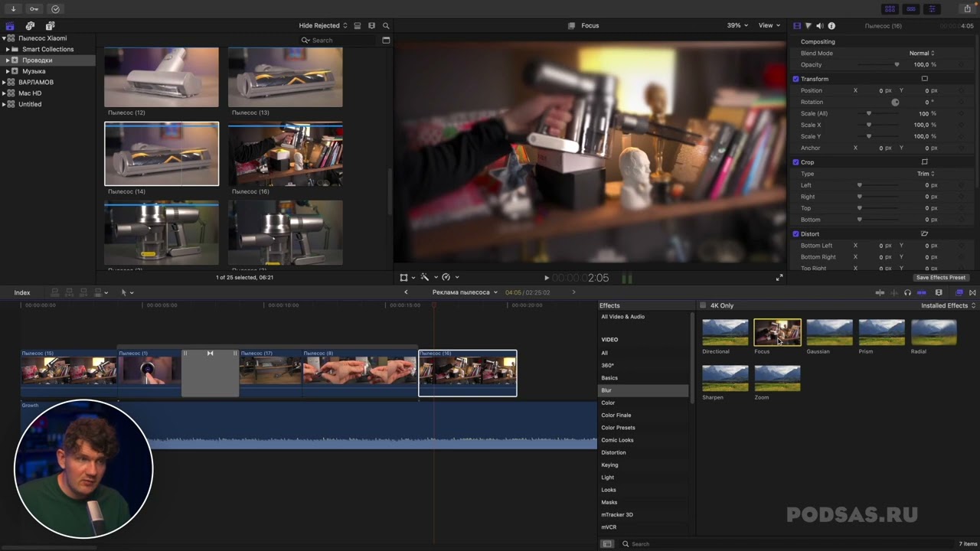Viewport: 980px width, 551px height.
Task: Select the Comic Looks effects category
Action: (x=617, y=440)
